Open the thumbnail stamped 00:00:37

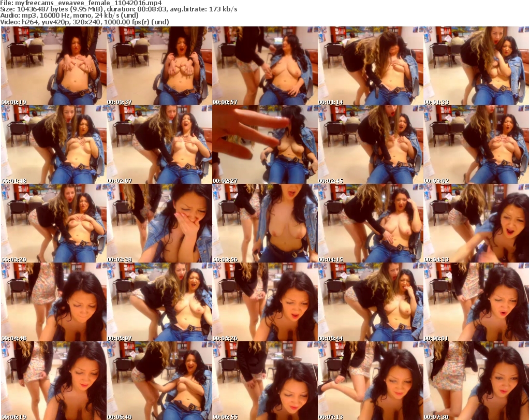click(159, 66)
